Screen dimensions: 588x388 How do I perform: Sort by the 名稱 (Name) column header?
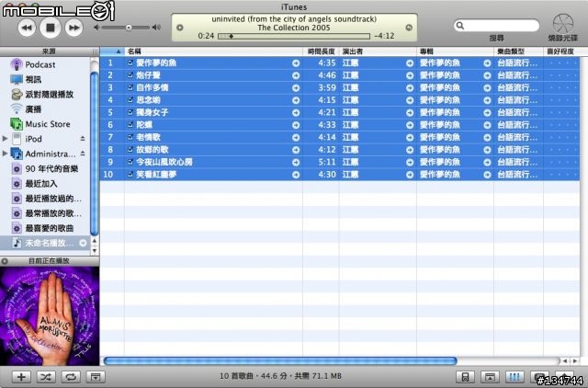pyautogui.click(x=213, y=51)
